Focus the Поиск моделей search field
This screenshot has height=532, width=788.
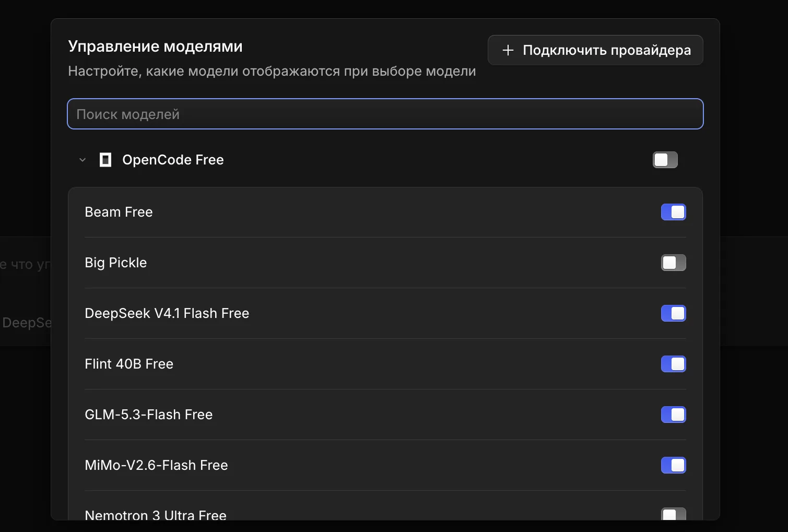(x=385, y=114)
